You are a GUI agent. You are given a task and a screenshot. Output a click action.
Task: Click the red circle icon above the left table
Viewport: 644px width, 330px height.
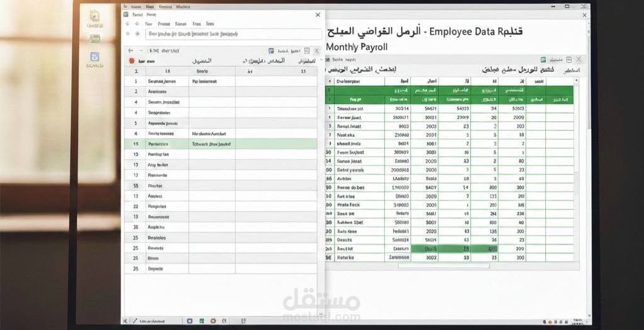(x=131, y=61)
